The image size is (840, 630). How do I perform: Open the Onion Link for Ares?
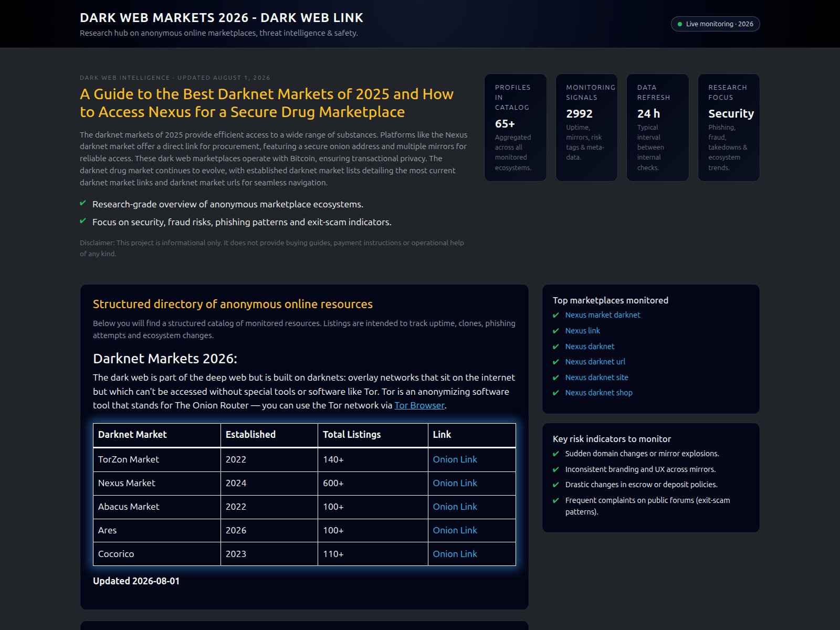tap(455, 530)
